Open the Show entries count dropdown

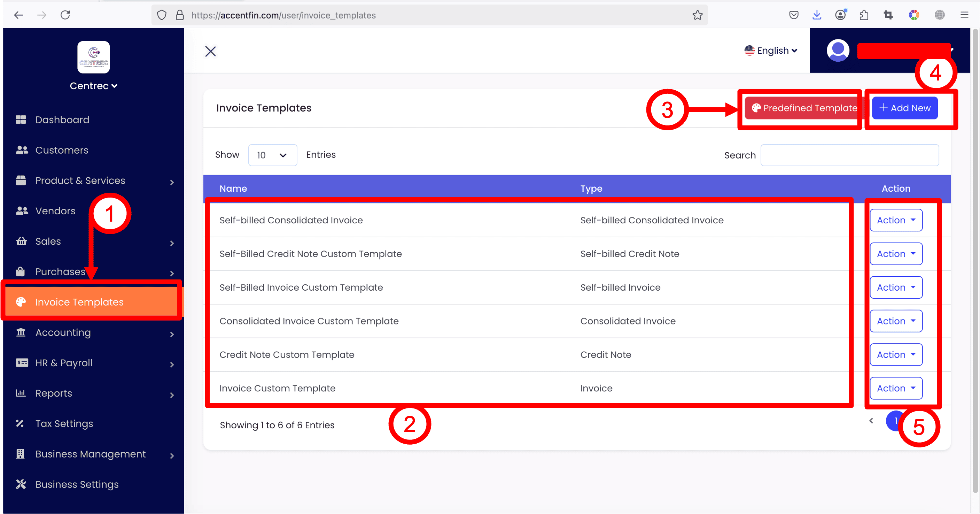tap(272, 155)
